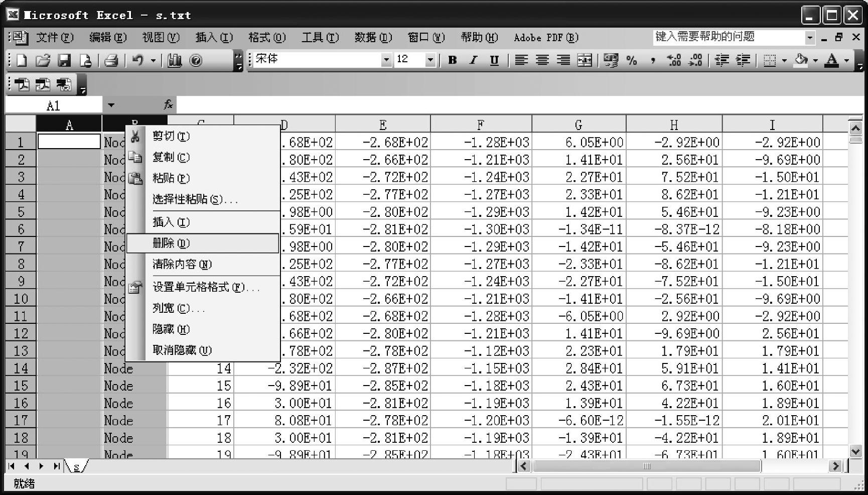Toggle Underline formatting
The image size is (868, 495).
click(x=494, y=60)
